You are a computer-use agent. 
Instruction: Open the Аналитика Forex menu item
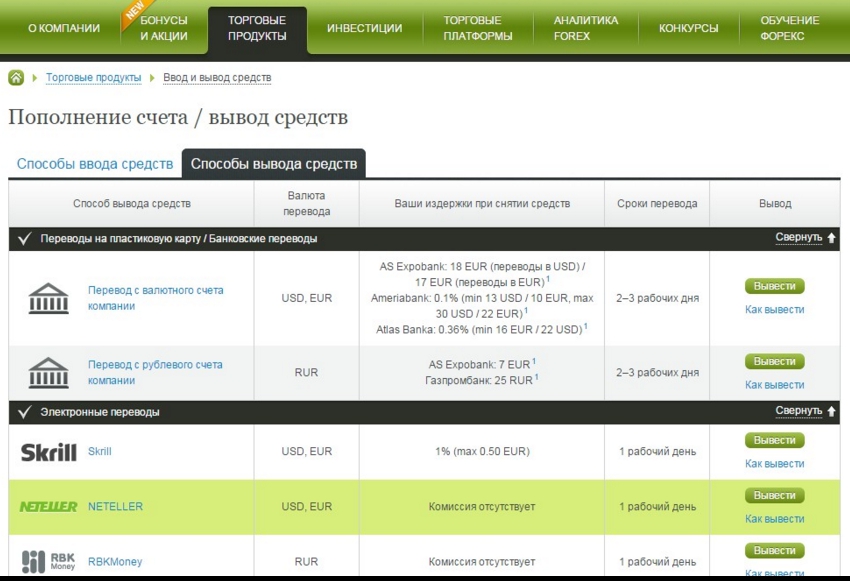[585, 28]
